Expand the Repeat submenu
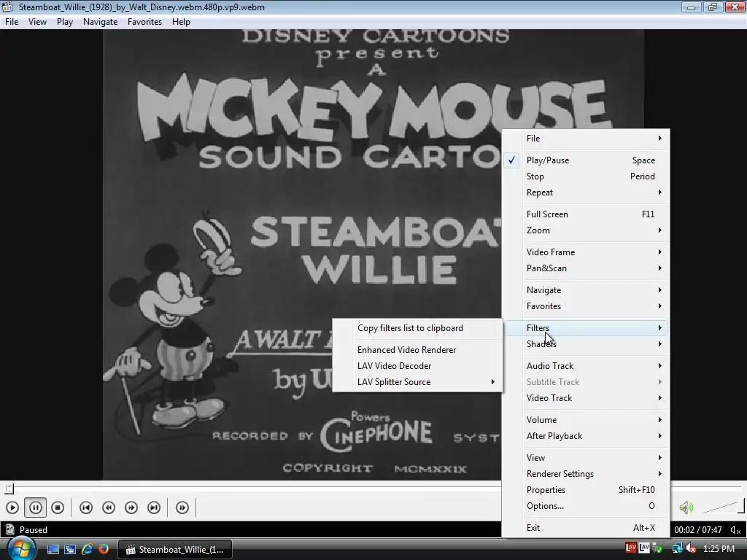The width and height of the screenshot is (747, 560). pyautogui.click(x=586, y=192)
